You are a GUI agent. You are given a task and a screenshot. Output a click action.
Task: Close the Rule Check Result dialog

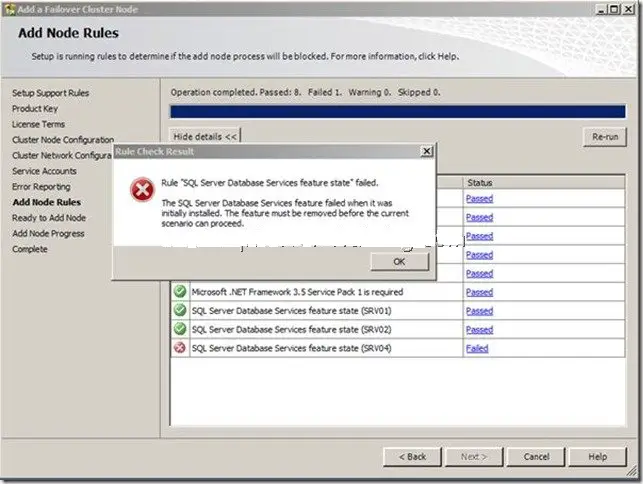click(x=427, y=151)
